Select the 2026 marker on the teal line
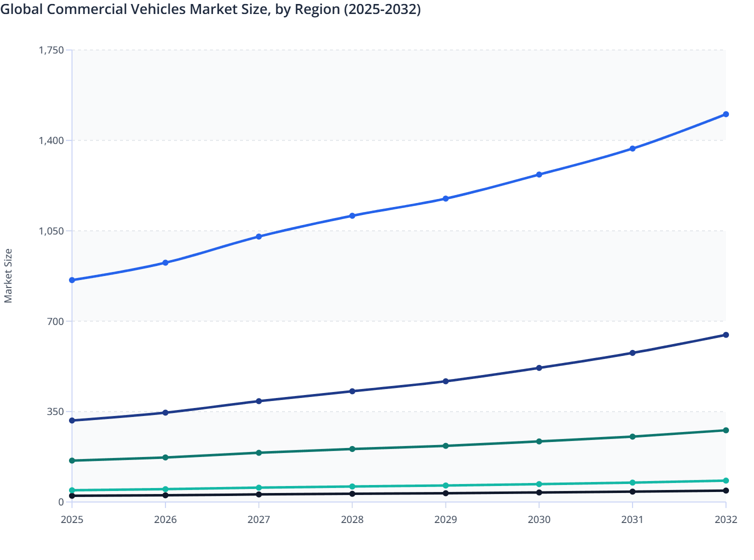Screen dimensions: 754x560 [165, 488]
